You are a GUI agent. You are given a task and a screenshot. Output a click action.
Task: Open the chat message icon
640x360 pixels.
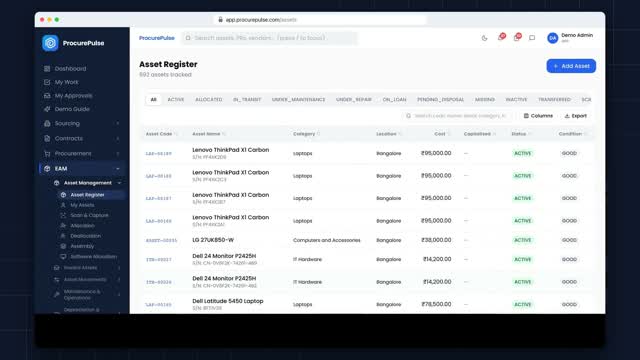(x=532, y=38)
